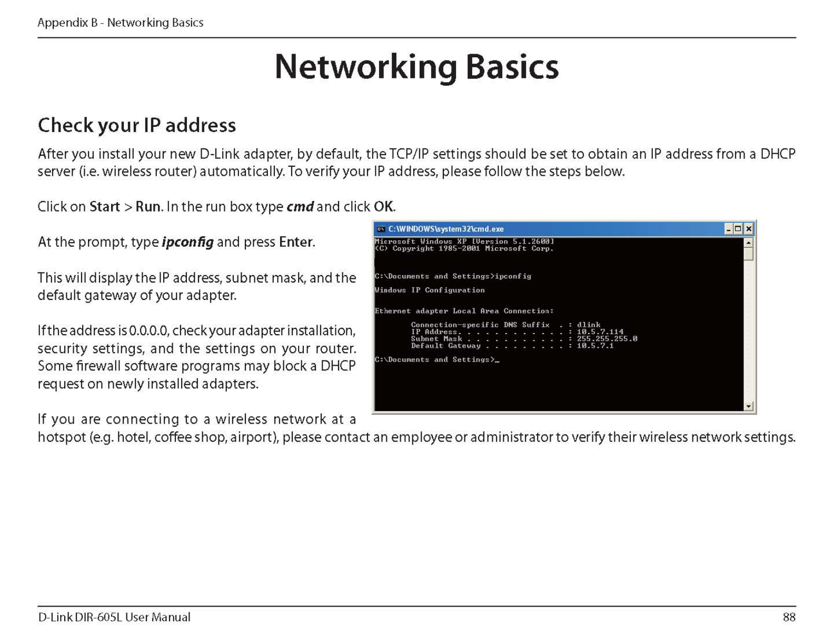The image size is (834, 644).
Task: Click the IP Address value 10.5.7.114
Action: [x=600, y=332]
